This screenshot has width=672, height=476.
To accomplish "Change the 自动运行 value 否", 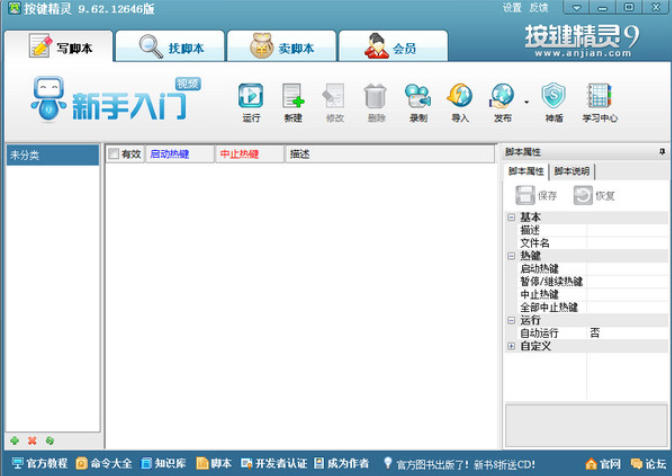I will [x=627, y=333].
